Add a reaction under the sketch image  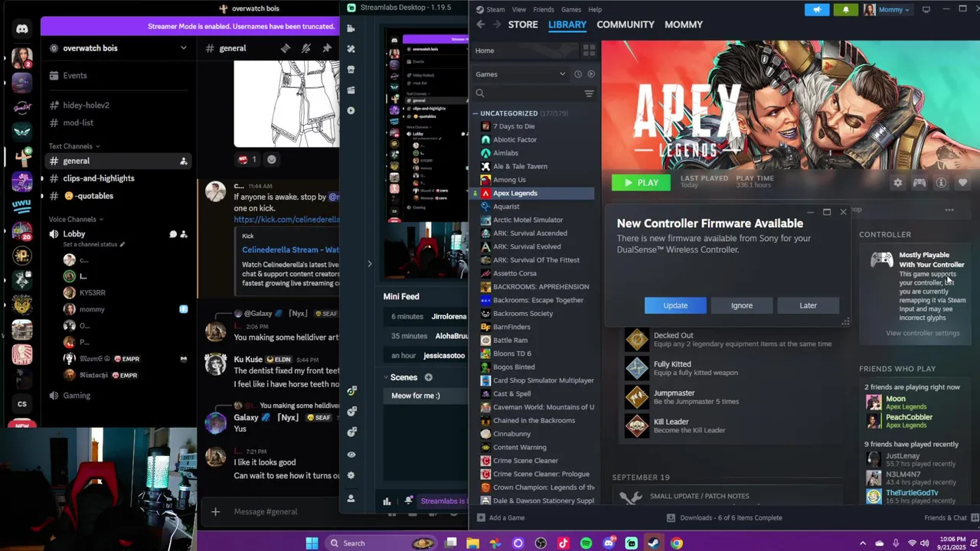click(x=271, y=159)
